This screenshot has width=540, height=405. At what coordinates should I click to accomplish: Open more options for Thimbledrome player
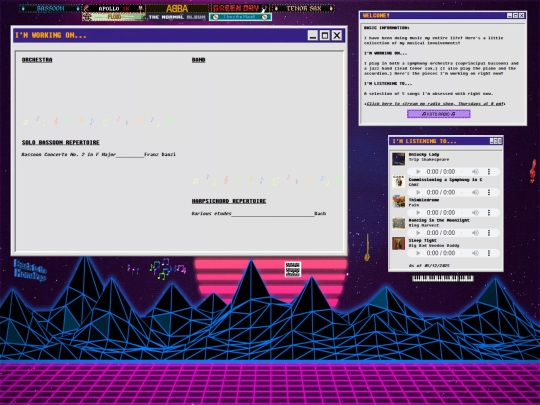[489, 212]
